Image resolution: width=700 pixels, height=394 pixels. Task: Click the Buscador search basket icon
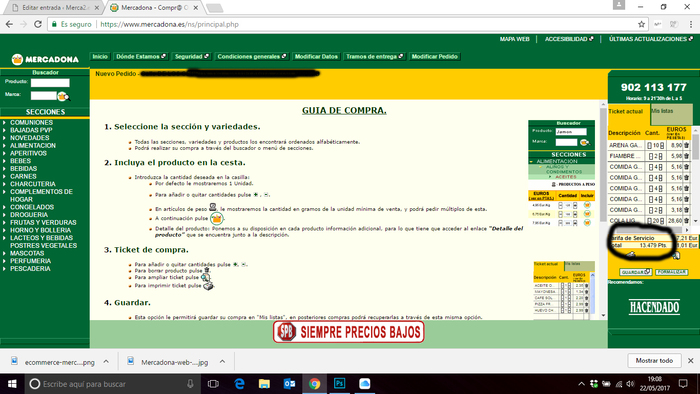click(63, 96)
